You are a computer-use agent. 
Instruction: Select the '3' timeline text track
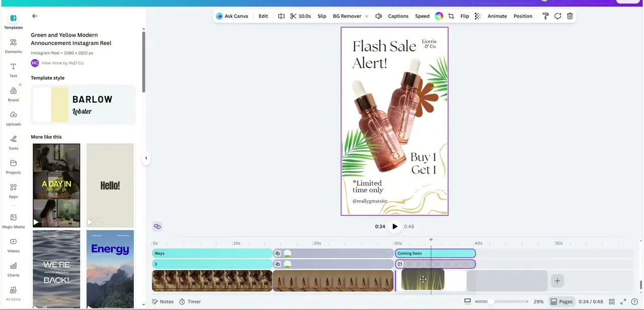[212, 264]
